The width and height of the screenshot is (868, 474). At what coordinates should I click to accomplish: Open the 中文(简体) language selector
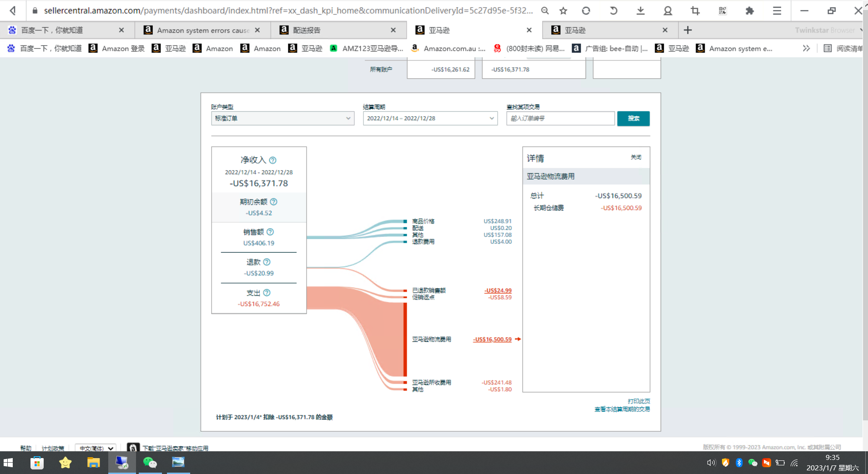click(96, 448)
